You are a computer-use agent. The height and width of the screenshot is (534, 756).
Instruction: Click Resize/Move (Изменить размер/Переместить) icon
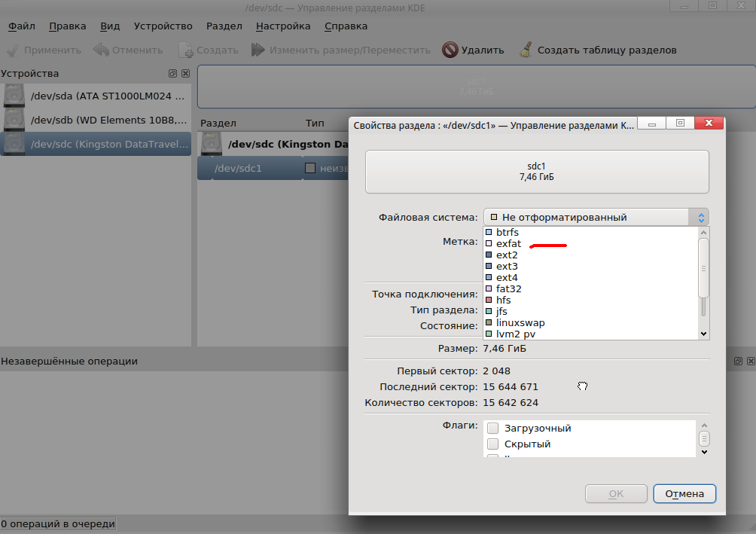tap(258, 50)
